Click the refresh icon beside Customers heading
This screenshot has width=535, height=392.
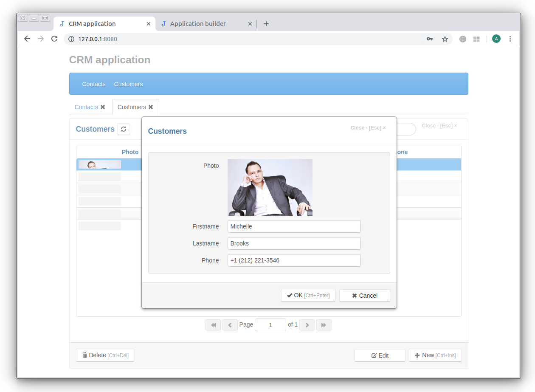coord(124,129)
